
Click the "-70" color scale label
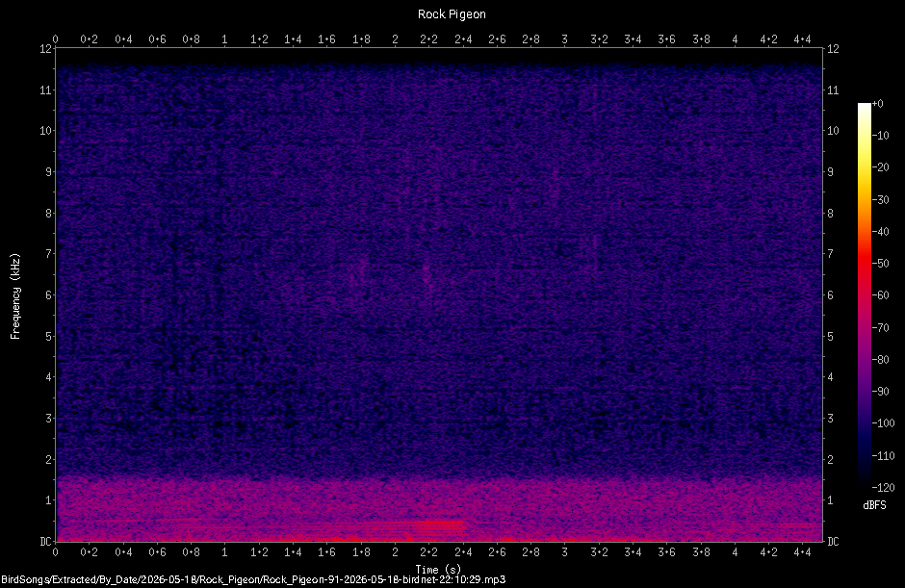[880, 328]
